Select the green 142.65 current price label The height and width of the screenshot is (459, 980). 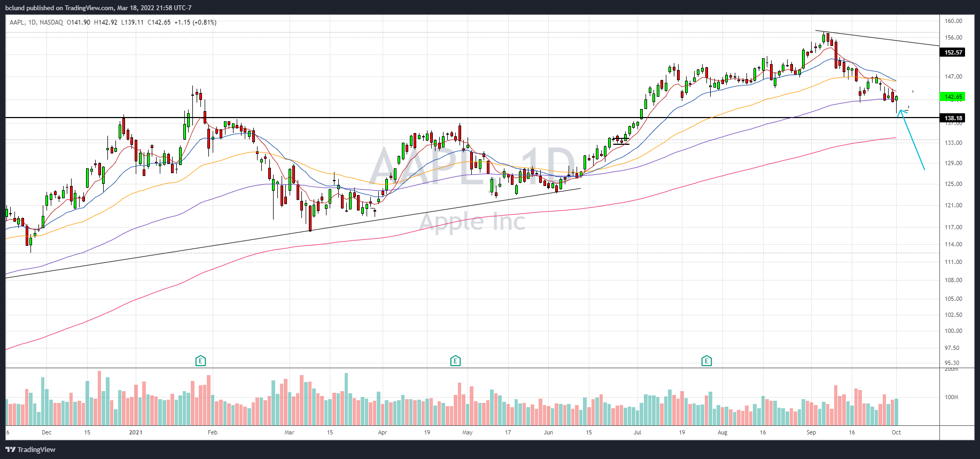[953, 97]
